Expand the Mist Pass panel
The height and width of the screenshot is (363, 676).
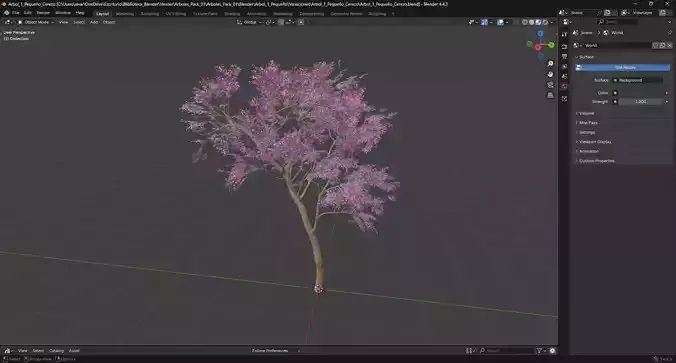[587, 123]
